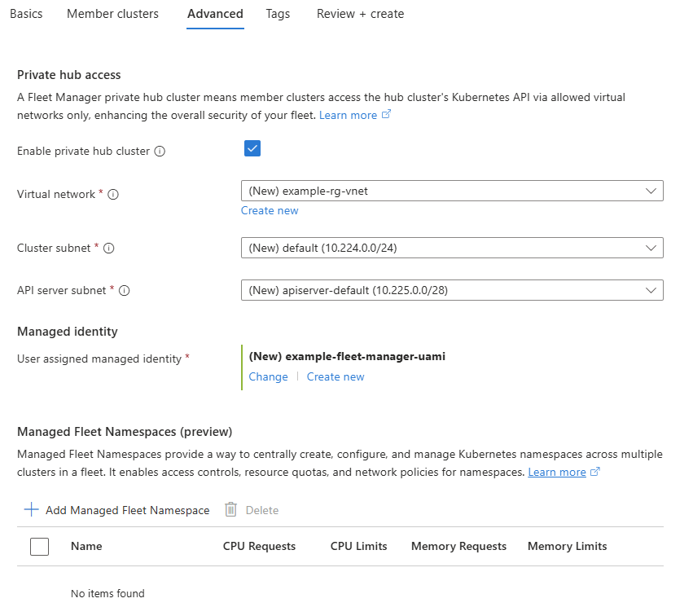The image size is (693, 616).
Task: Click the Delete trash can icon
Action: [x=230, y=510]
